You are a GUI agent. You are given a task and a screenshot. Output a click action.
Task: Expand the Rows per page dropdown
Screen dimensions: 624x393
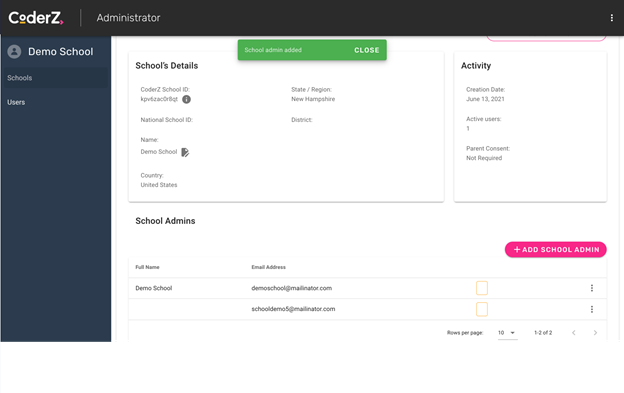(507, 333)
